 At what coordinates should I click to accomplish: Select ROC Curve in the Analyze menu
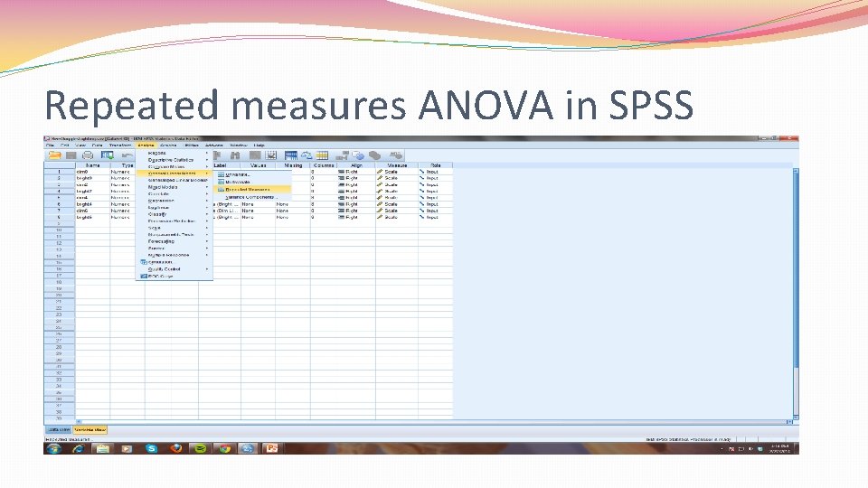[174, 277]
